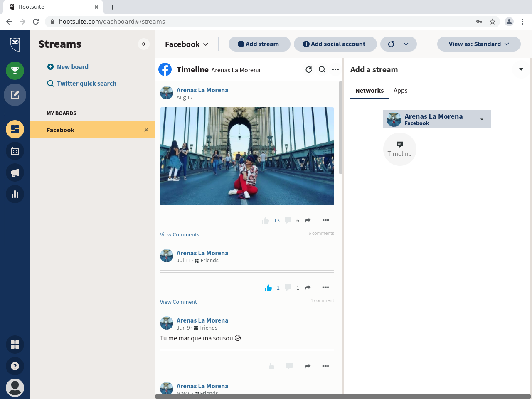
Task: Open the View as: Standard dropdown
Action: click(x=479, y=44)
